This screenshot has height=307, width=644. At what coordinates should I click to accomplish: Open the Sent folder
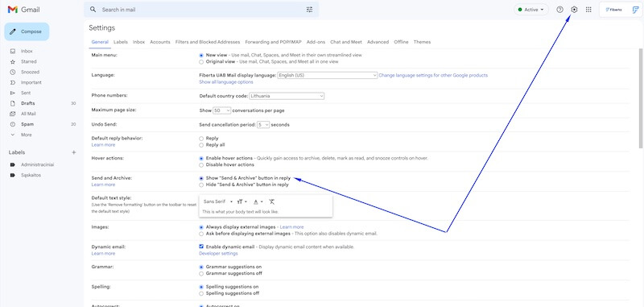tap(26, 93)
